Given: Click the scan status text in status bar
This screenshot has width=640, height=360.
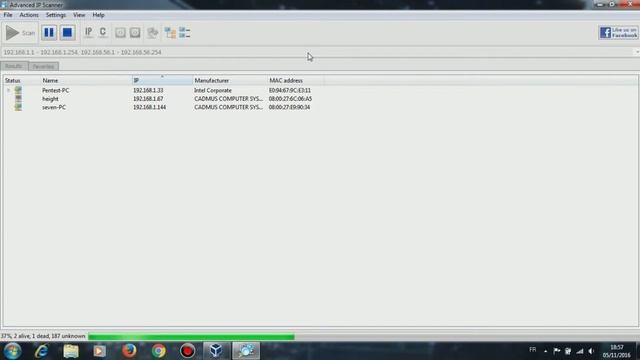Looking at the screenshot, I should click(43, 336).
